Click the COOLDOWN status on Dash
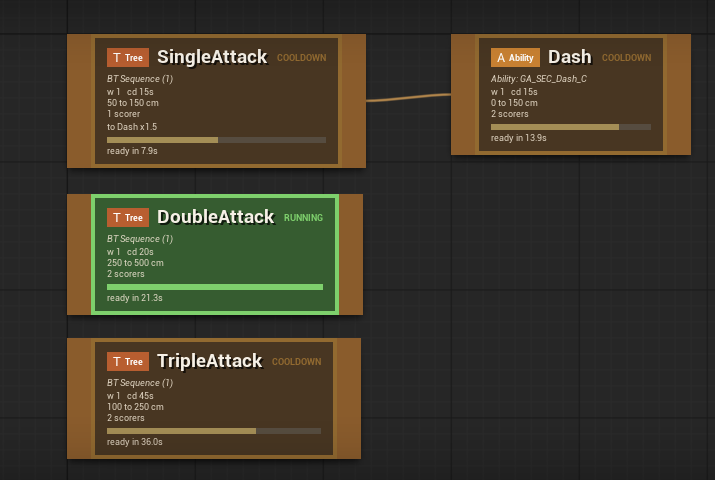715x480 pixels. pyautogui.click(x=627, y=58)
